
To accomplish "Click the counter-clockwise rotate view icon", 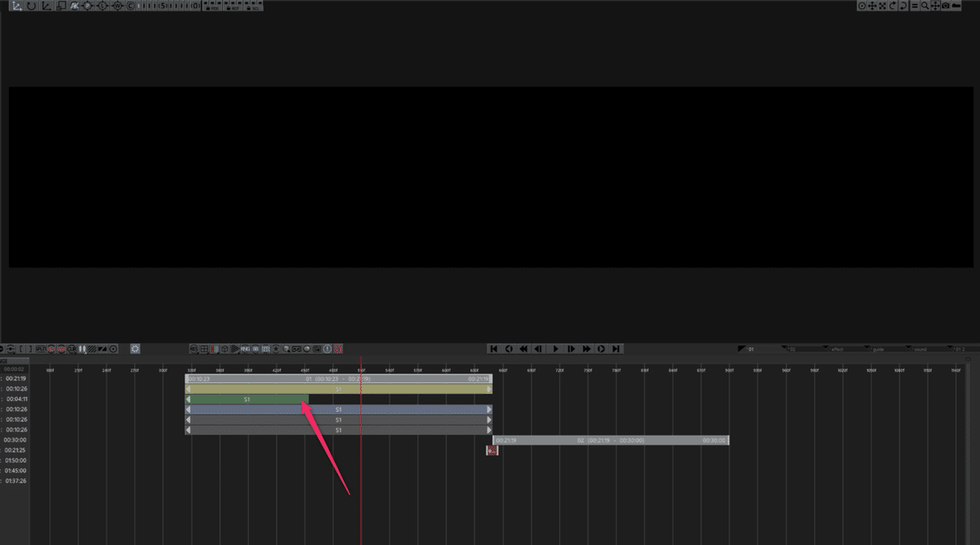I will [x=903, y=6].
